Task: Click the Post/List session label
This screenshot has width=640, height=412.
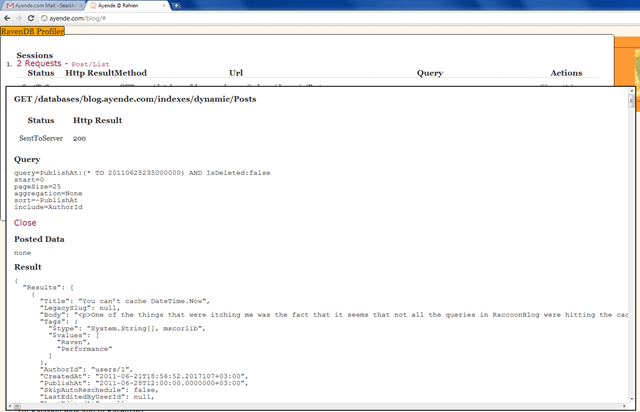Action: 90,64
